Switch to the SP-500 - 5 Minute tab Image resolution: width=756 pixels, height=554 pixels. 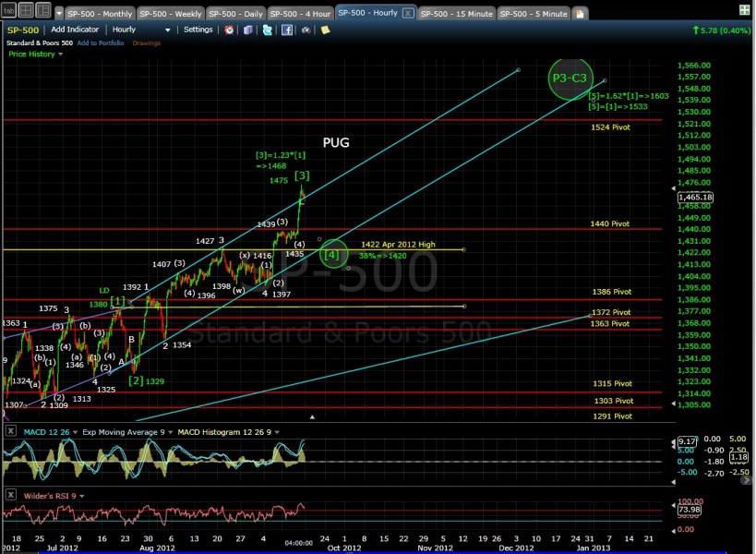534,14
